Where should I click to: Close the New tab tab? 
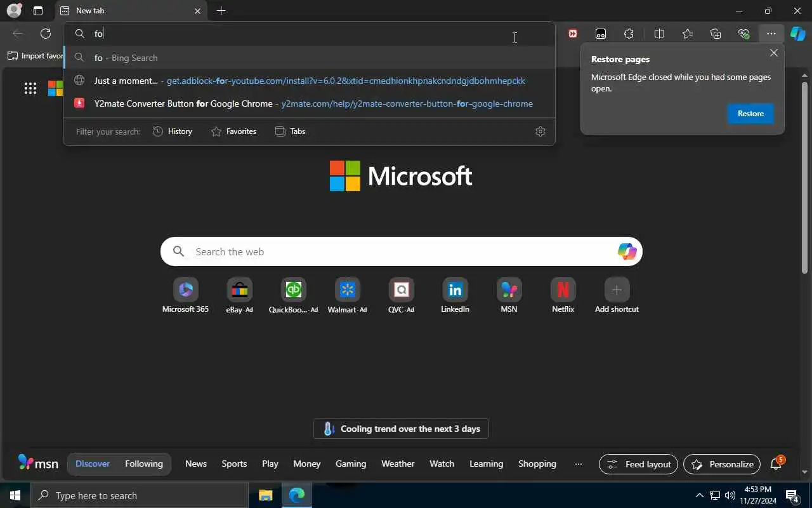tap(197, 11)
